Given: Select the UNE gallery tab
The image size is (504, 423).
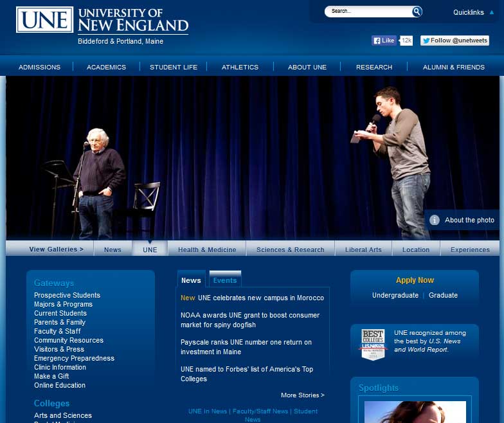Looking at the screenshot, I should tap(150, 249).
